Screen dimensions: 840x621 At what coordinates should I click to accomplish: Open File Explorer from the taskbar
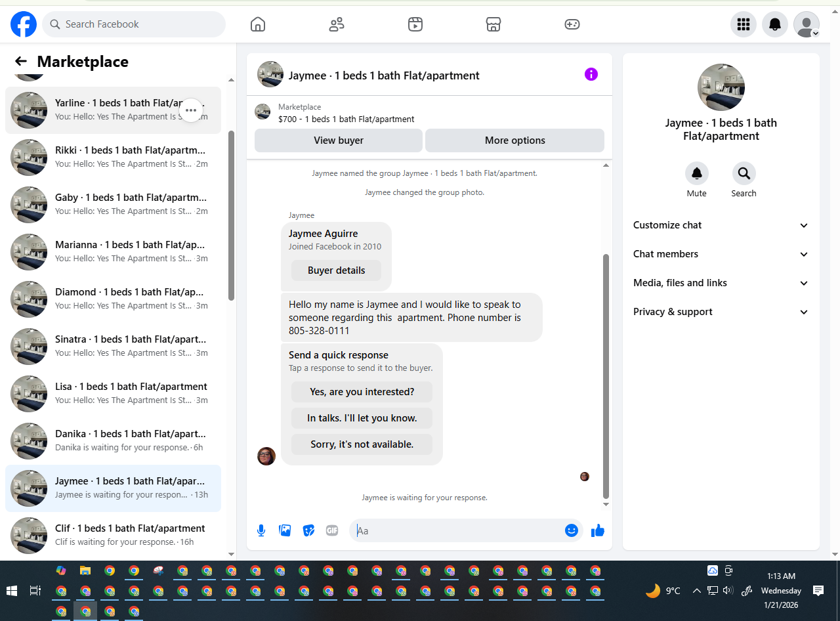pyautogui.click(x=85, y=571)
